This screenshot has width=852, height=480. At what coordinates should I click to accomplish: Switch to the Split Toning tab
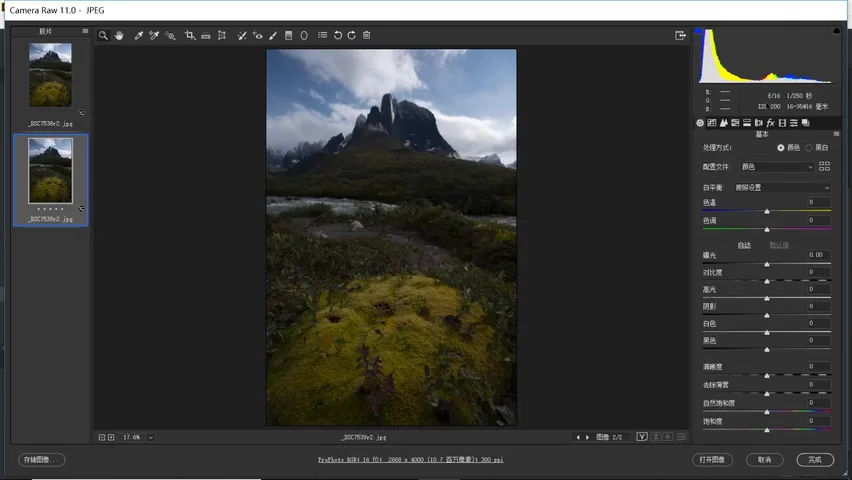[x=747, y=123]
